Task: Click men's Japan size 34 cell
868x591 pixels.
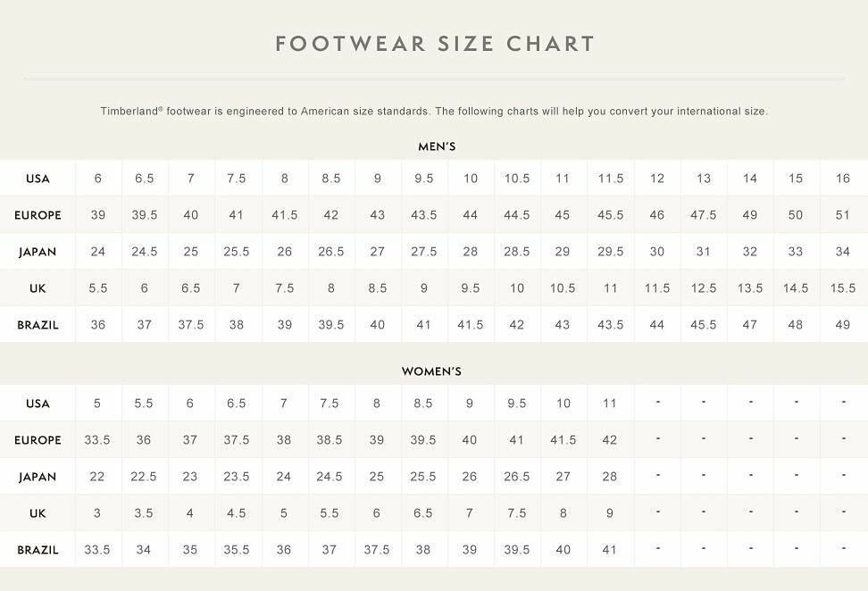Action: 842,252
